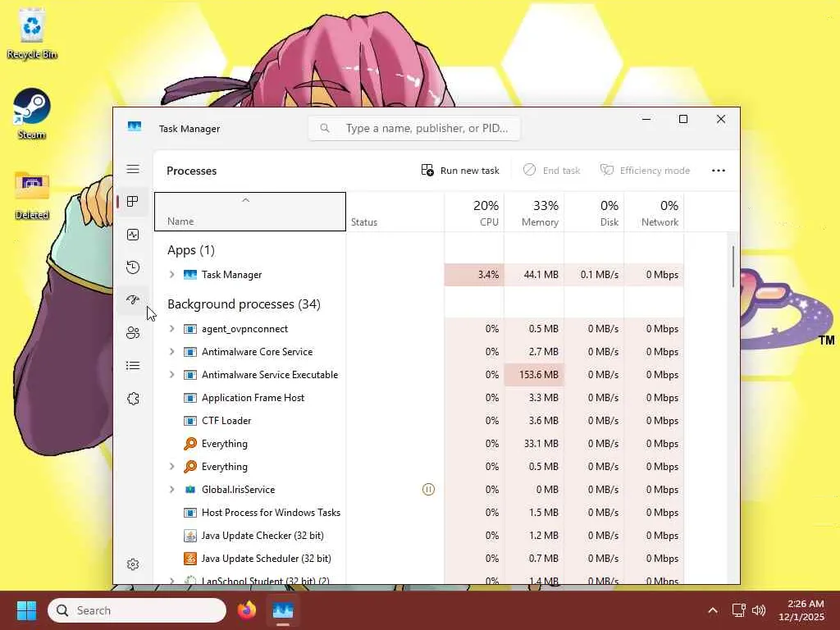The image size is (840, 630).
Task: Sort by CPU column header
Action: 474,212
